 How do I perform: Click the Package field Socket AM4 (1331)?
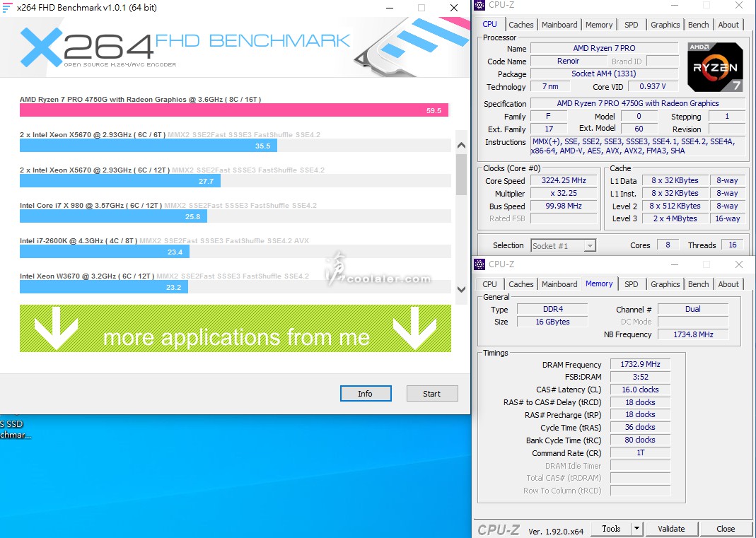tap(604, 74)
